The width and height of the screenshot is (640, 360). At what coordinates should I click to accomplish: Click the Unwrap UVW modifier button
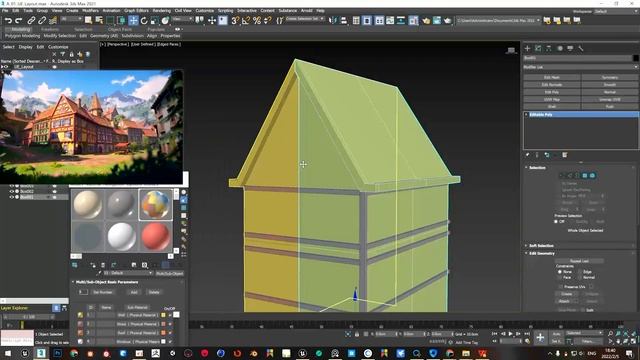pos(610,99)
